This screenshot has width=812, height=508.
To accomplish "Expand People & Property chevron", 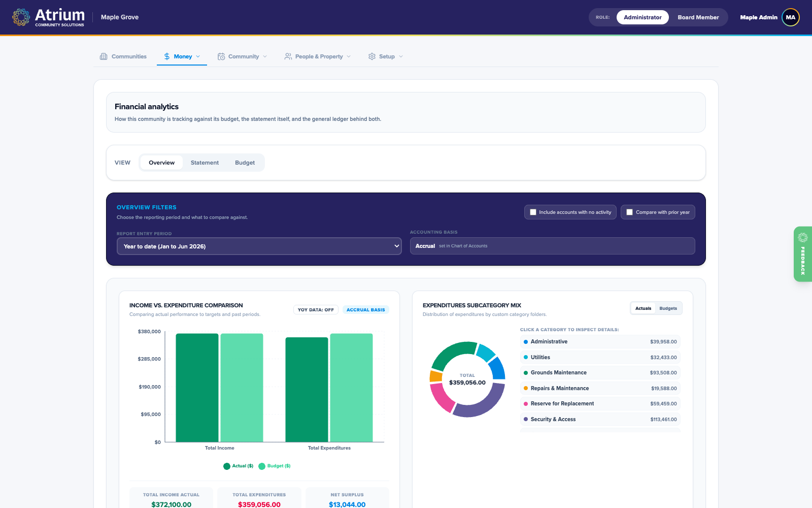I will pyautogui.click(x=349, y=56).
